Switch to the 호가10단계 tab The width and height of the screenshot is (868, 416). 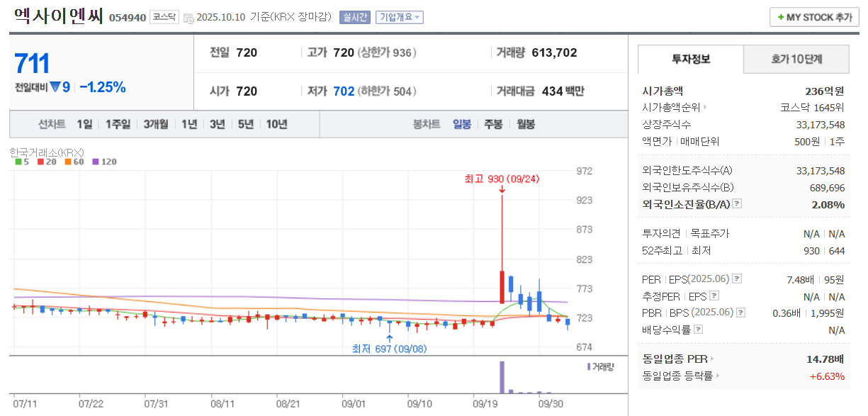click(x=796, y=59)
